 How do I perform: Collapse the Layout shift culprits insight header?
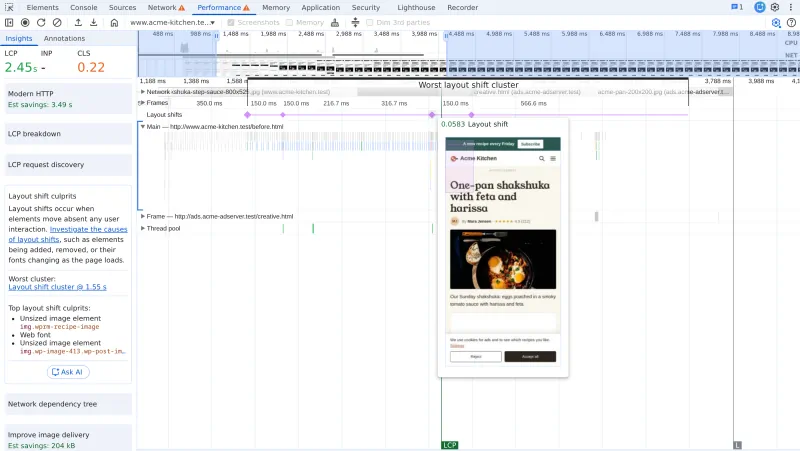42,196
